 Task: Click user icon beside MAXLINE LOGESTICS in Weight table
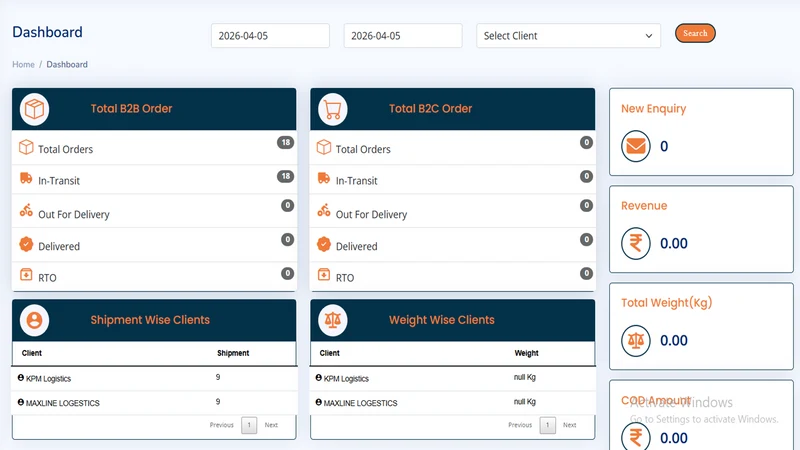coord(319,402)
